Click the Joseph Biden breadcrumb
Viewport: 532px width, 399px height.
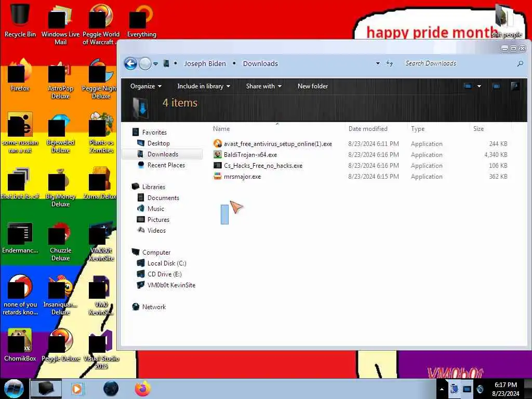pyautogui.click(x=205, y=63)
